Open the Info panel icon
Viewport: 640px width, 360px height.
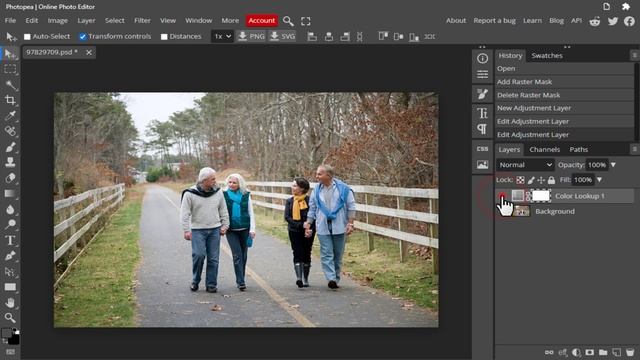point(482,58)
